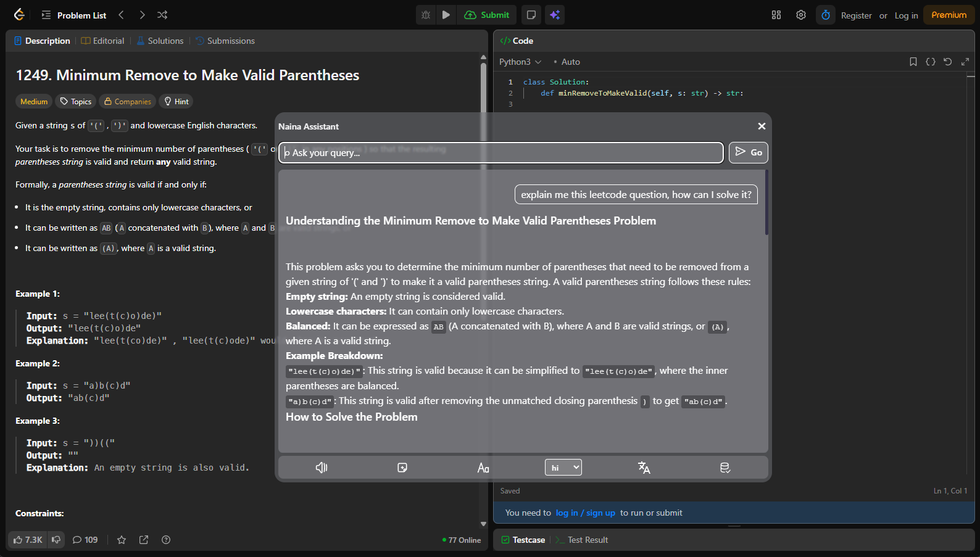Close the Naina Assistant dialog
The width and height of the screenshot is (980, 557).
[x=762, y=126]
